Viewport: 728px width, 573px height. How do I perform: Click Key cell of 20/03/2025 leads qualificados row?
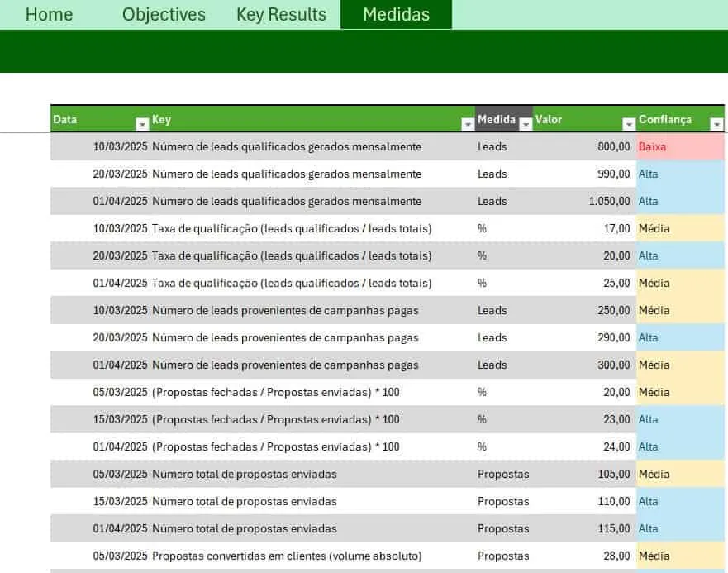pos(312,174)
